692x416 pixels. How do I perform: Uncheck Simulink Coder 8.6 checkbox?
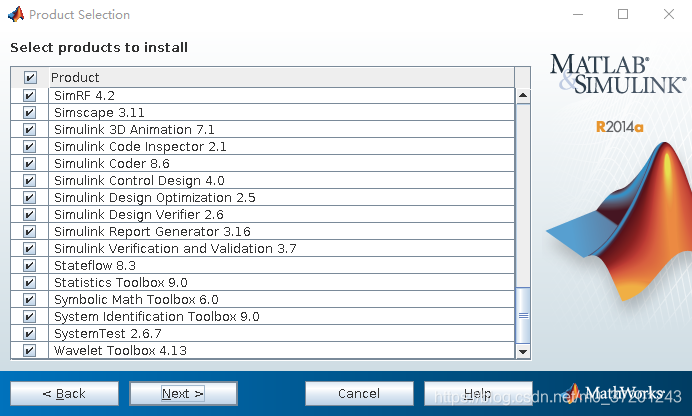(x=29, y=164)
